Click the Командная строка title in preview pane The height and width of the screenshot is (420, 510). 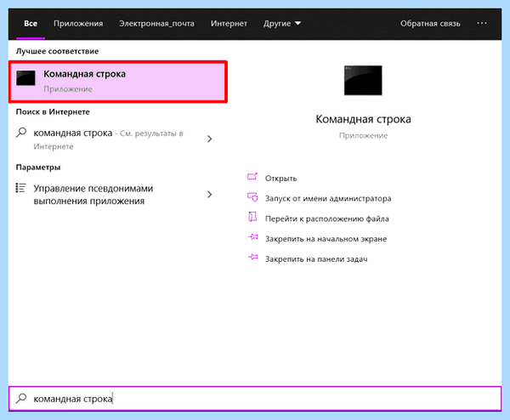363,119
